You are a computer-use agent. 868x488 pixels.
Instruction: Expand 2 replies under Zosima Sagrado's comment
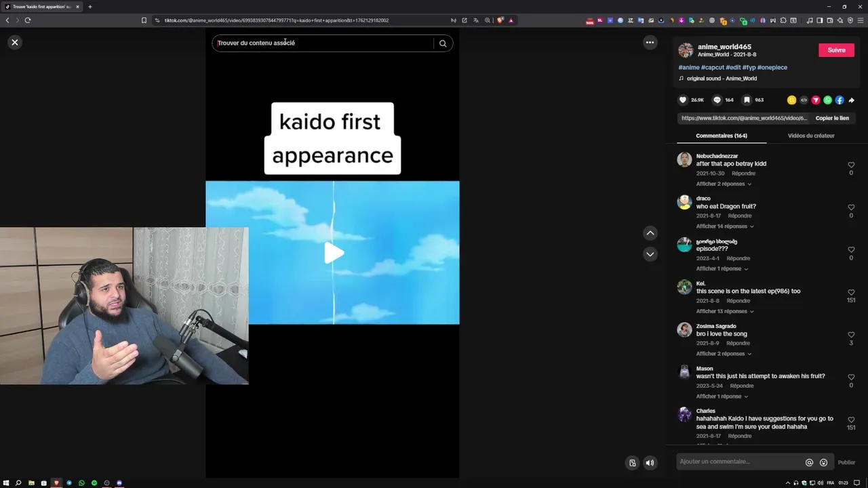tap(723, 354)
